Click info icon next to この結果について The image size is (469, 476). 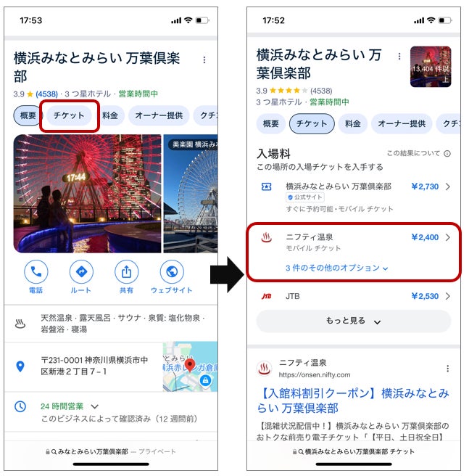pyautogui.click(x=447, y=154)
